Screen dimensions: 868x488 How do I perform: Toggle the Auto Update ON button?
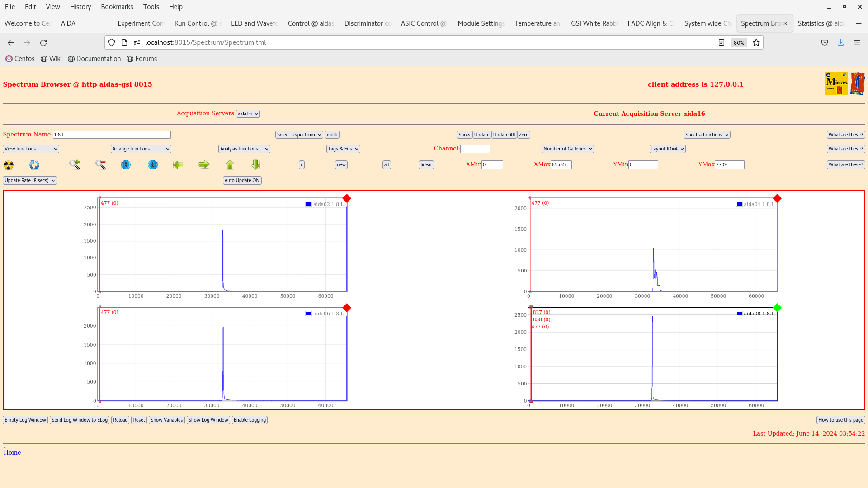point(242,180)
